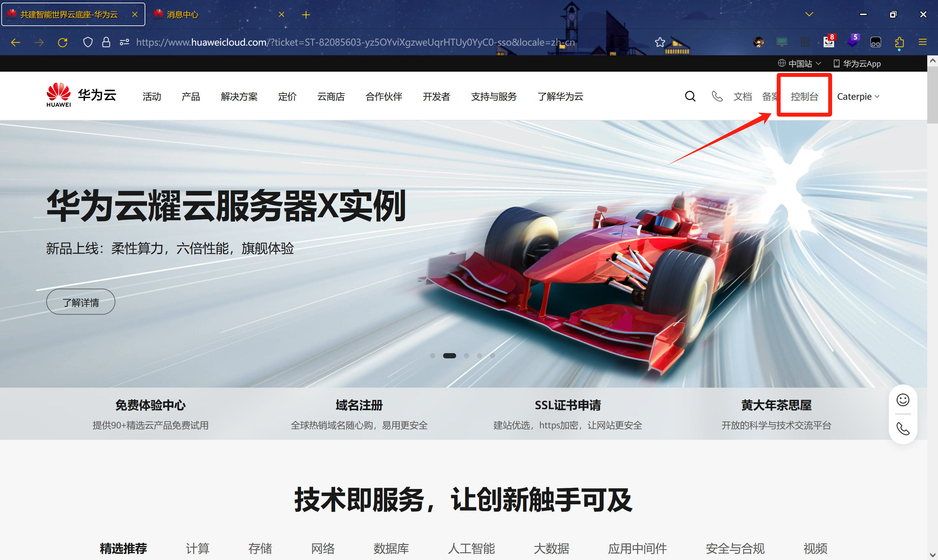Open extension icon with red 8 badge

click(829, 41)
